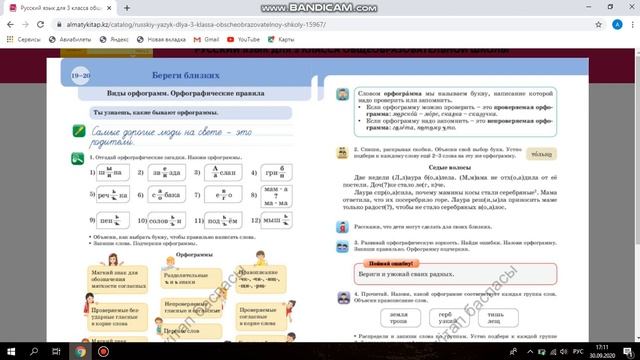
Task: Click the pair-work icon beside exercise 2
Action: [x=342, y=153]
